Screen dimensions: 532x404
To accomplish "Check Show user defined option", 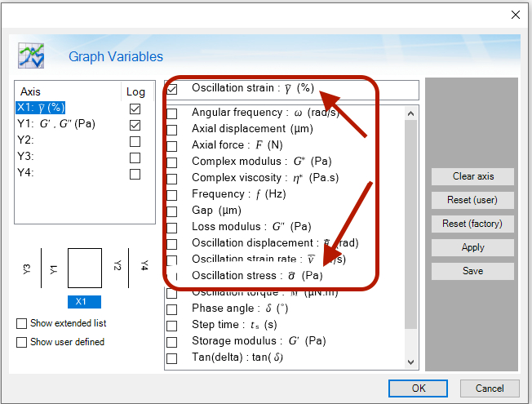I will pyautogui.click(x=21, y=342).
